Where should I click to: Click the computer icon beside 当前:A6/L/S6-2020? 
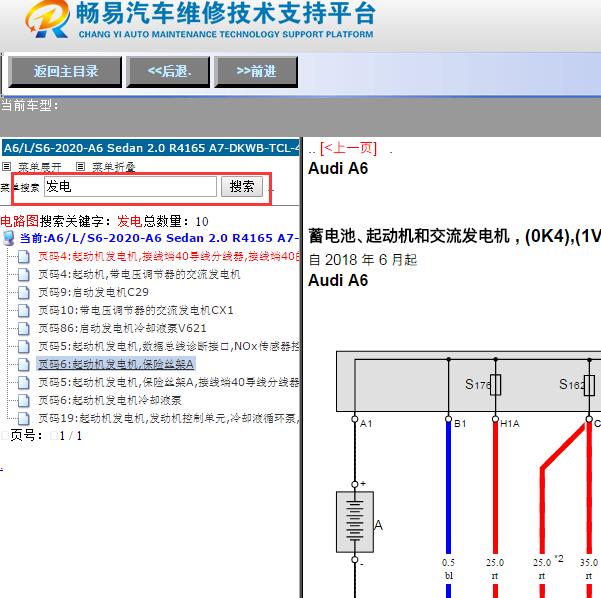tap(8, 238)
